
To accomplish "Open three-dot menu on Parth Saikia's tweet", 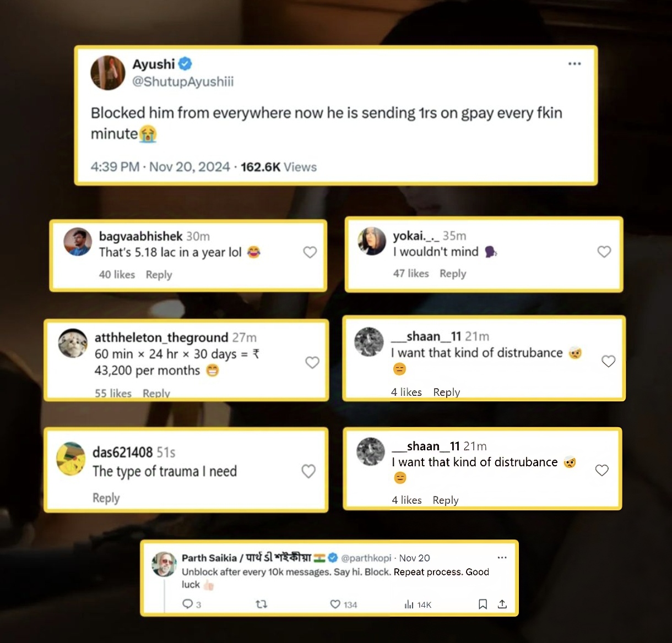I will 502,558.
